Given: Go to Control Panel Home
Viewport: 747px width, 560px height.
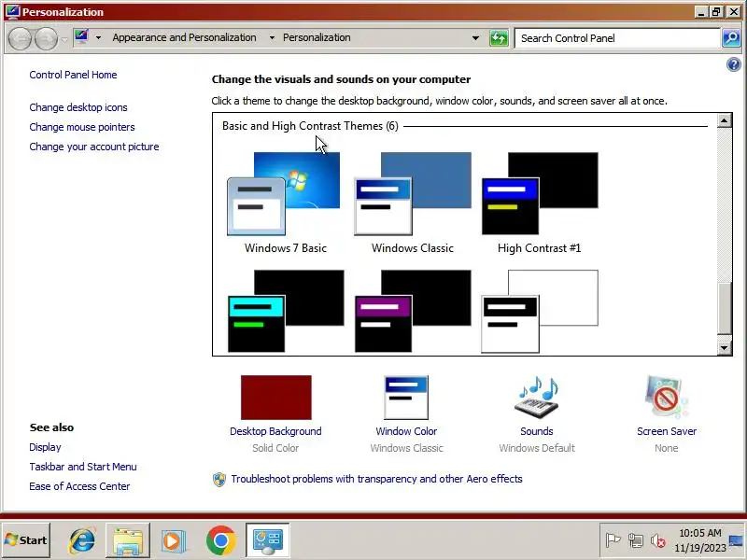Looking at the screenshot, I should click(73, 75).
